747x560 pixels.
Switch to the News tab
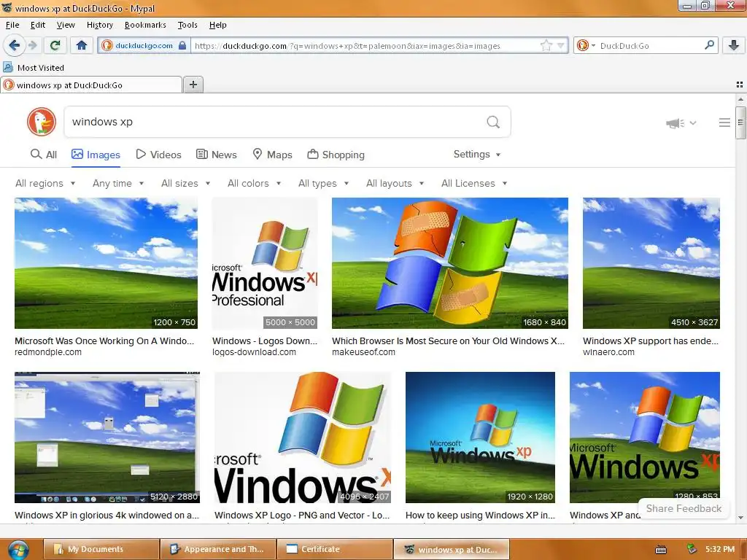pyautogui.click(x=216, y=155)
